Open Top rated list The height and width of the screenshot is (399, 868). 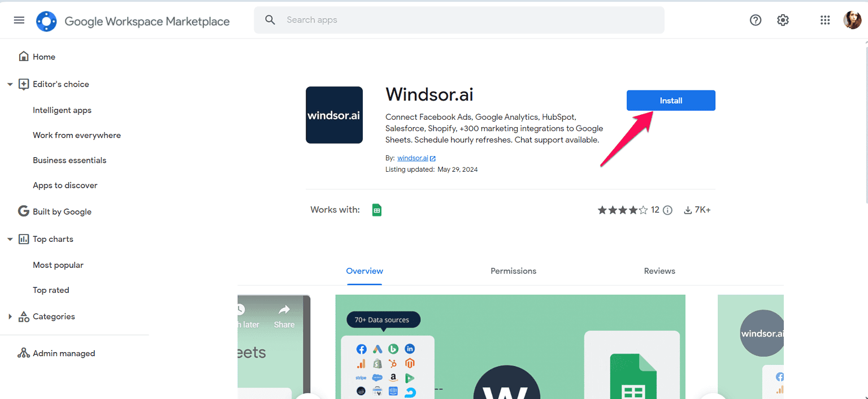51,290
